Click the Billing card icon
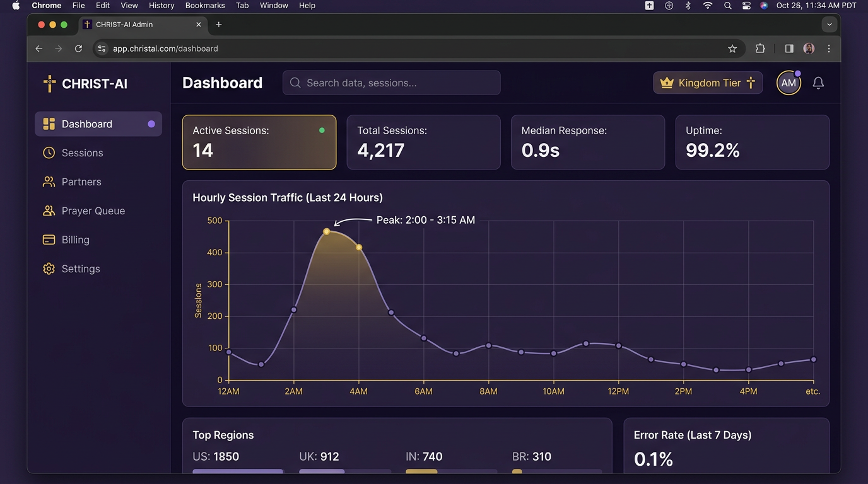 point(49,239)
